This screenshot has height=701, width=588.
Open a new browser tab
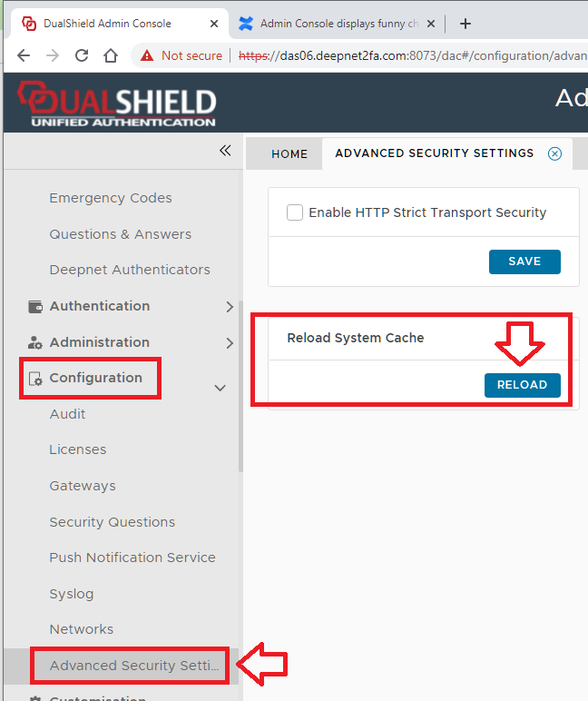coord(465,24)
